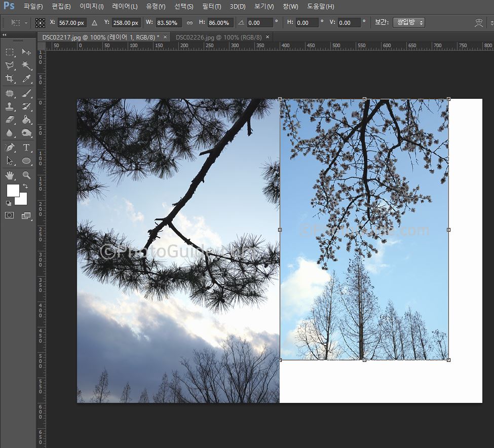
Task: Open the 도움말(H) menu
Action: point(320,6)
